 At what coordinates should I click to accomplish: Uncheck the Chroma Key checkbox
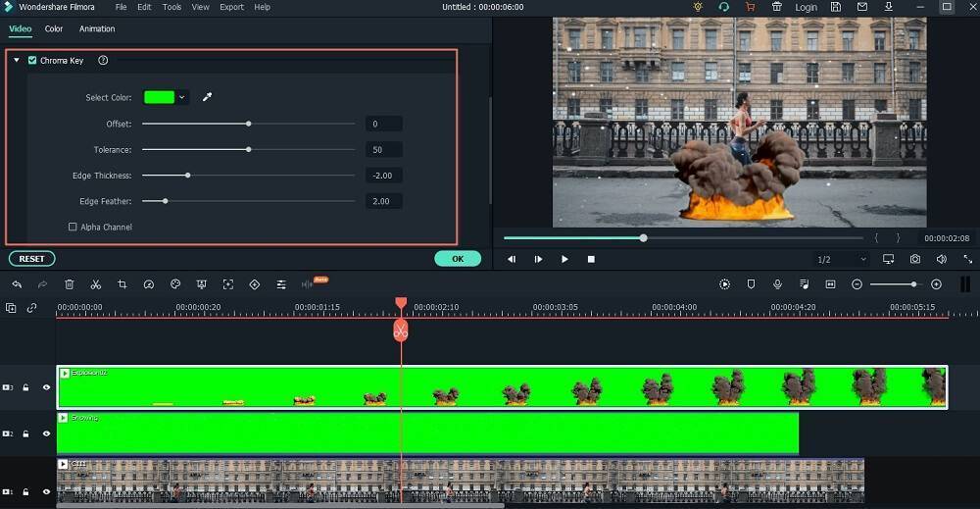pos(32,61)
